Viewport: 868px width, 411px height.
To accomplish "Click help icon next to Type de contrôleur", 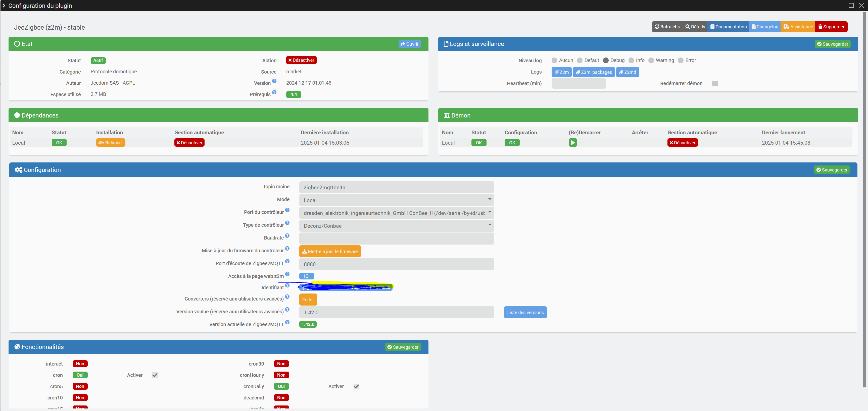I will coord(287,223).
